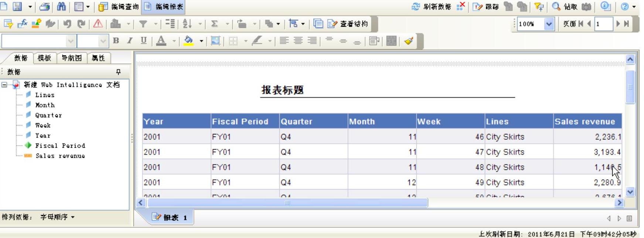Click the turn-to table/chart icon
The height and width of the screenshot is (238, 644).
tap(242, 24)
